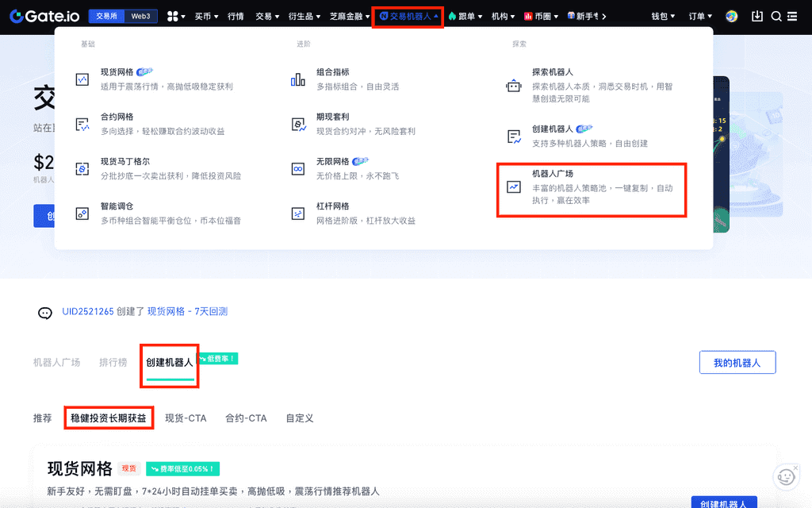Screen dimensions: 812x508
Task: Expand the 衍生品 derivatives dropdown
Action: point(304,16)
